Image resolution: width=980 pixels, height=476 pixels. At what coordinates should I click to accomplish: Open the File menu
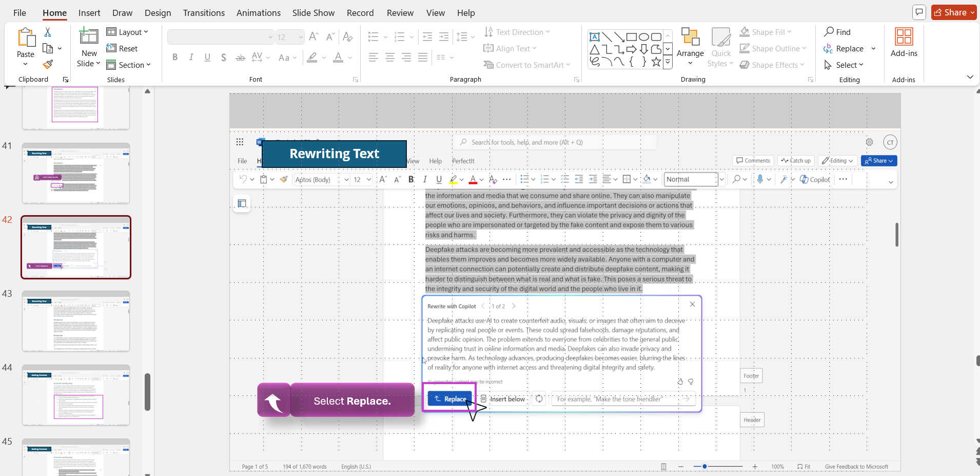pyautogui.click(x=19, y=13)
